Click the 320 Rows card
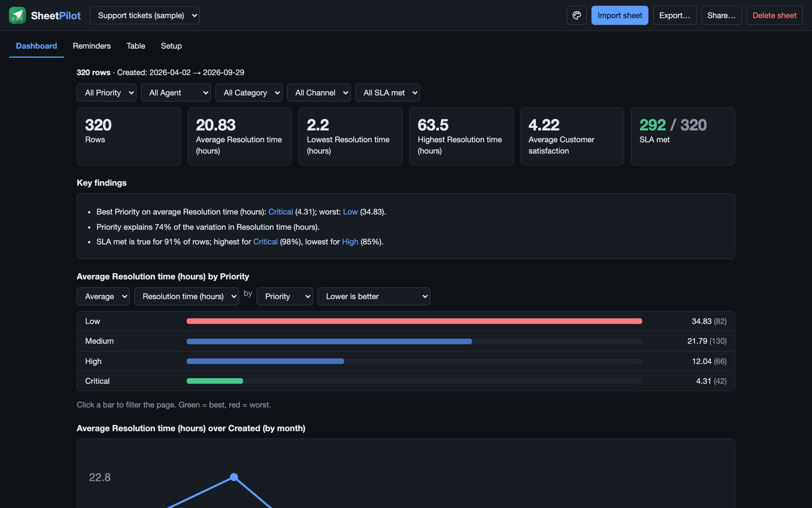The image size is (812, 508). tap(129, 136)
